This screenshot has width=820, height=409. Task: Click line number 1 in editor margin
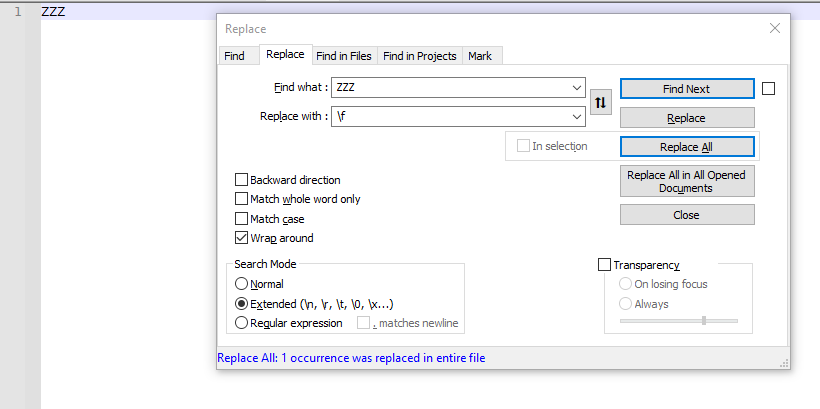coord(18,12)
